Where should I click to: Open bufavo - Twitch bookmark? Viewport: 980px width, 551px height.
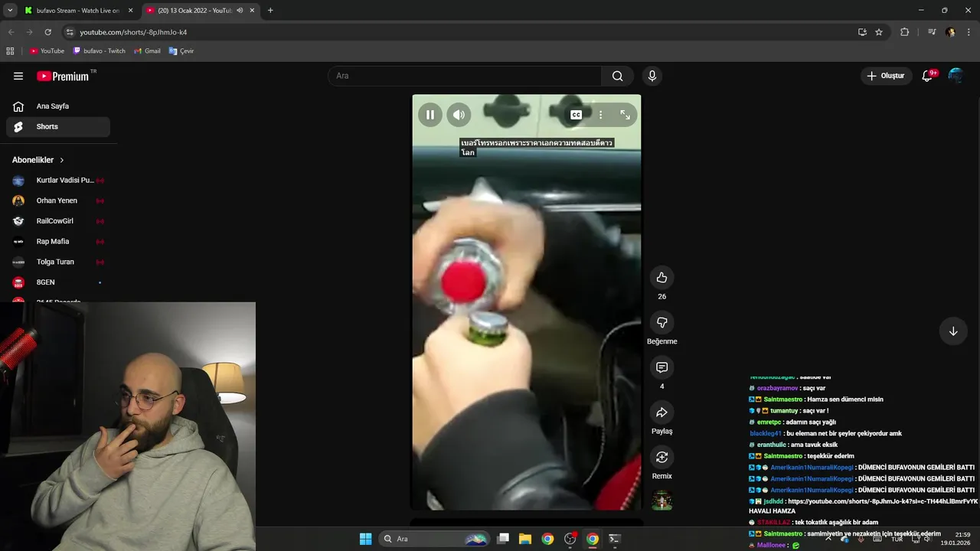(100, 51)
